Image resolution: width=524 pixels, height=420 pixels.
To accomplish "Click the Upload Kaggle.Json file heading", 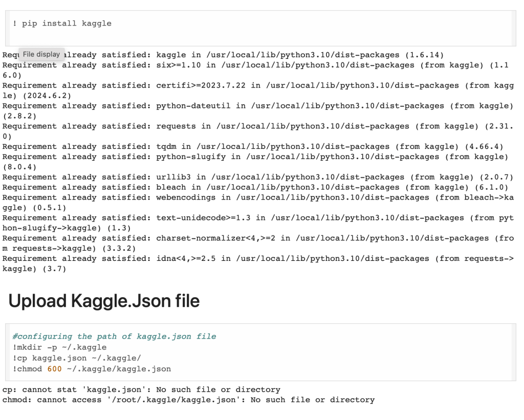I will coord(104,301).
